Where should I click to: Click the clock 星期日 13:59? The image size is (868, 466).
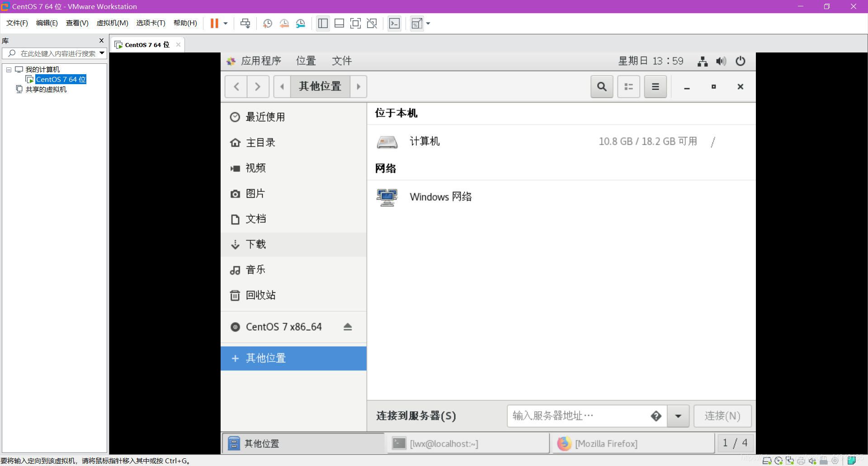tap(651, 61)
